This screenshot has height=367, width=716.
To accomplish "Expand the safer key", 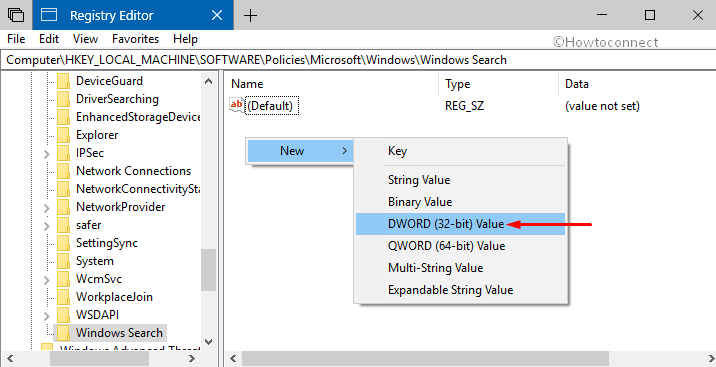I will tap(47, 226).
